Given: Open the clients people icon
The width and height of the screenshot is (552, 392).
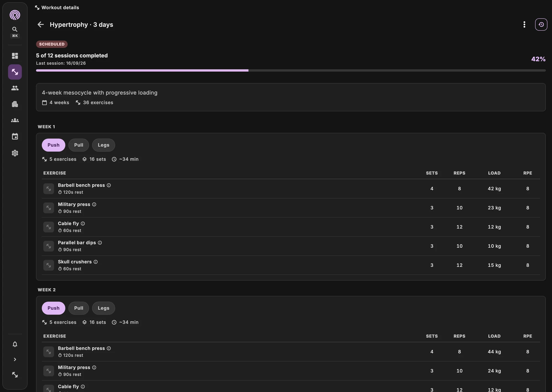Looking at the screenshot, I should click(x=15, y=88).
